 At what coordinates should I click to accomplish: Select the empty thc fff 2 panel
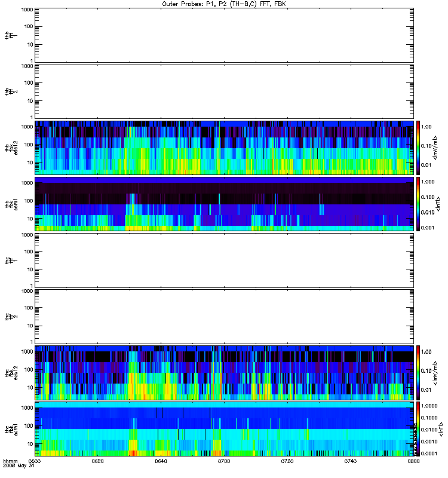[x=224, y=317]
